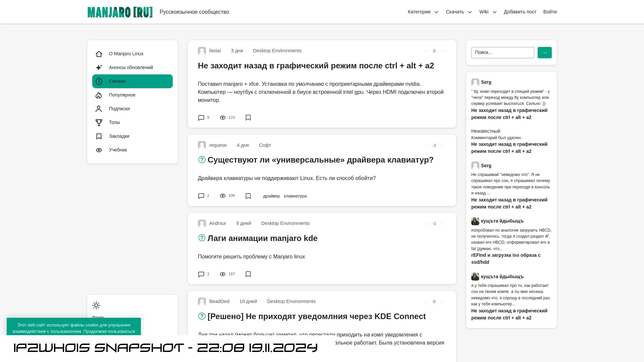Click Добавить пост button
Image resolution: width=644 pixels, height=362 pixels.
520,11
